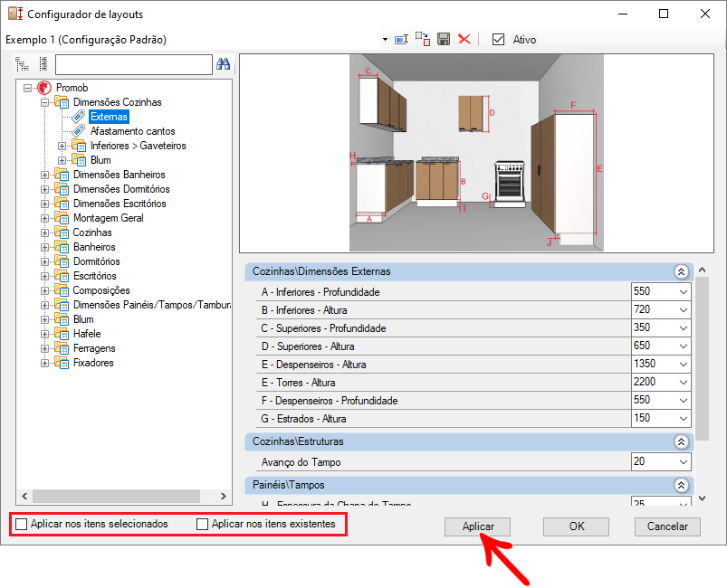Enable Aplicar nos itens selecionados
727x588 pixels.
point(22,524)
